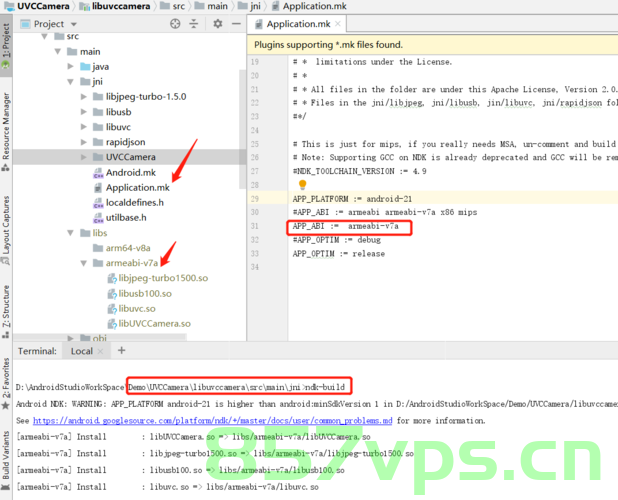This screenshot has height=500, width=618.
Task: Select libusb100.so file
Action: point(145,294)
